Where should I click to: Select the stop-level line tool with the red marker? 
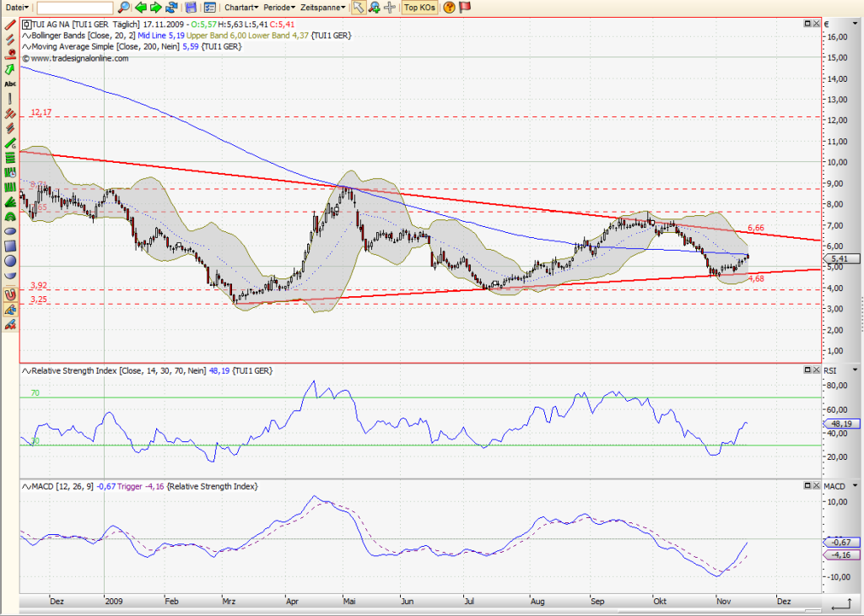point(10,54)
